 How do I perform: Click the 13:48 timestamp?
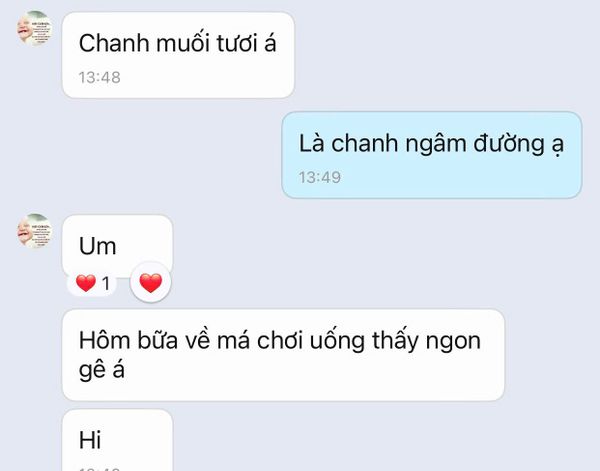(99, 78)
